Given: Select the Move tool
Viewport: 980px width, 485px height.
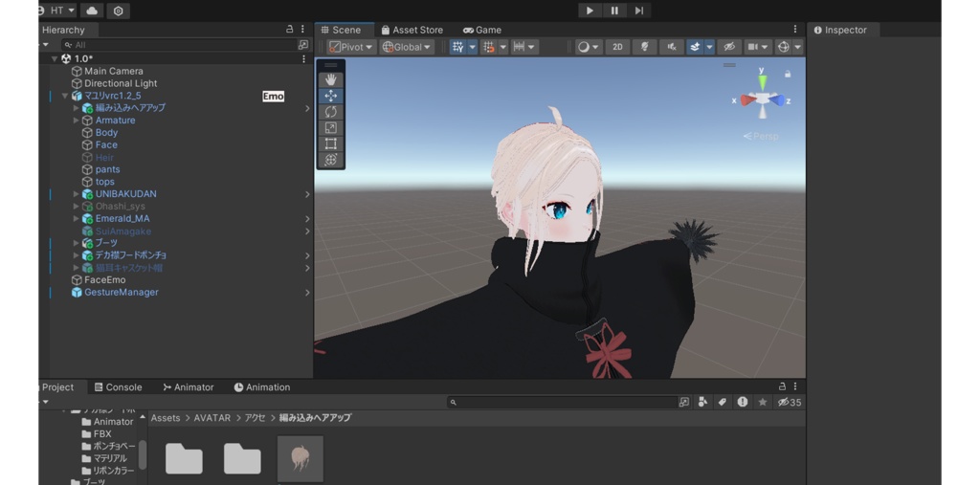Looking at the screenshot, I should point(330,96).
